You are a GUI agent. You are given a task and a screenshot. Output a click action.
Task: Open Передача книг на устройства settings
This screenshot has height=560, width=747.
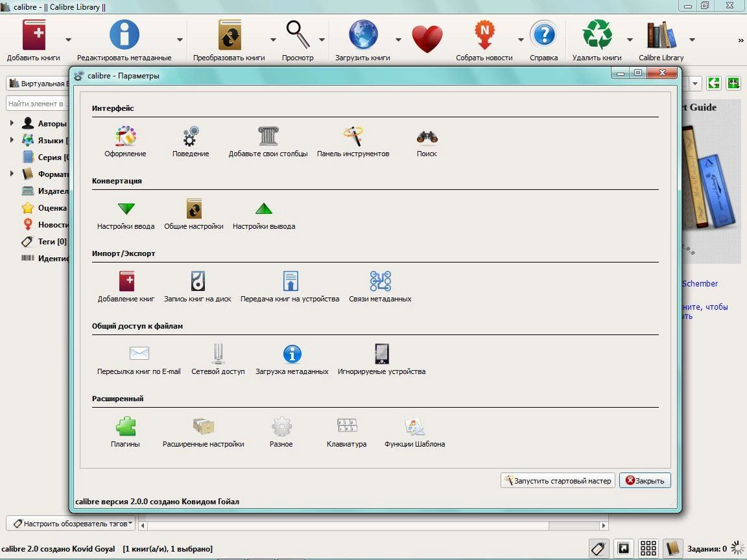click(x=290, y=286)
